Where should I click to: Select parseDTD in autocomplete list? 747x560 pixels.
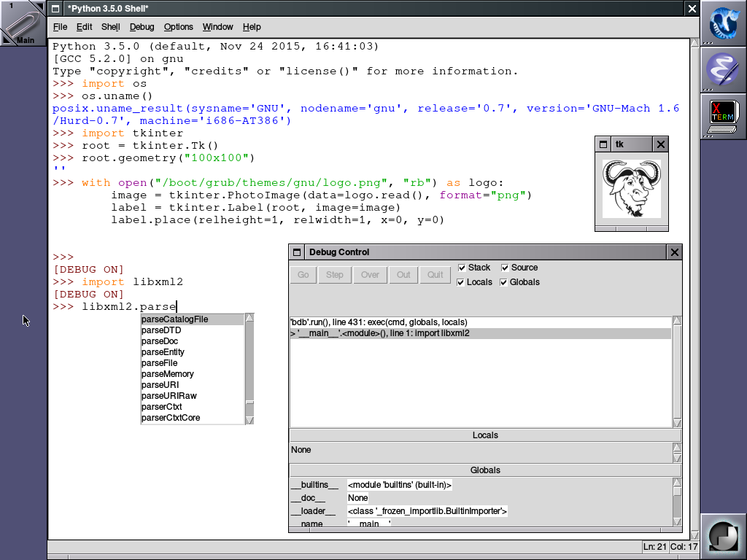(x=192, y=330)
